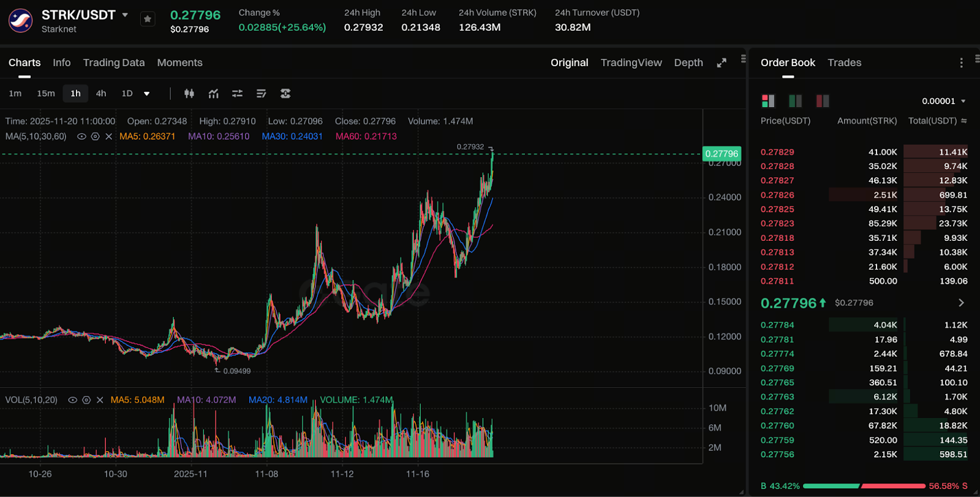Viewport: 980px width, 497px height.
Task: Remove the MA(5,10,30,60) indicator
Action: 109,136
